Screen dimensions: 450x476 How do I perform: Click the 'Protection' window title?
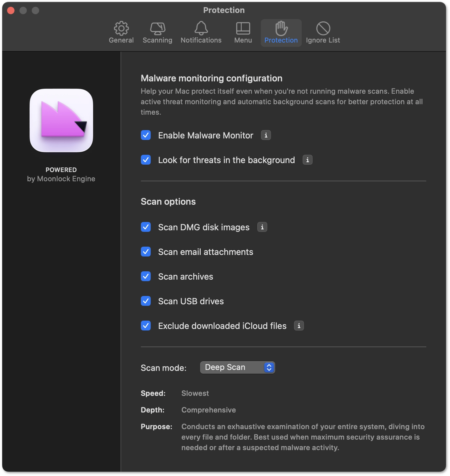[224, 10]
